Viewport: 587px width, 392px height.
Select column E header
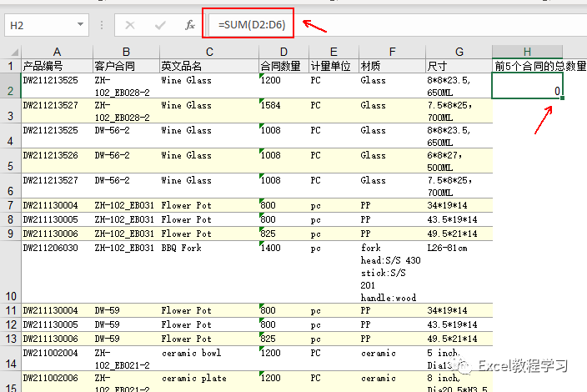(334, 52)
